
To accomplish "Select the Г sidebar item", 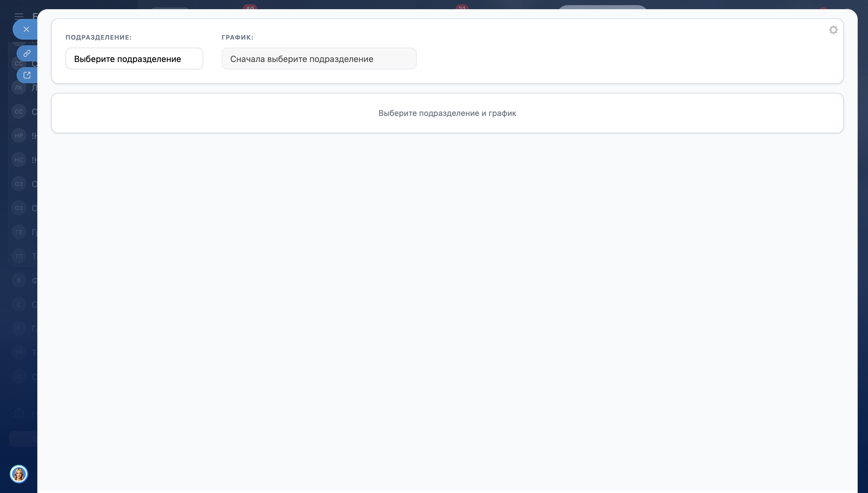I will pos(19,329).
